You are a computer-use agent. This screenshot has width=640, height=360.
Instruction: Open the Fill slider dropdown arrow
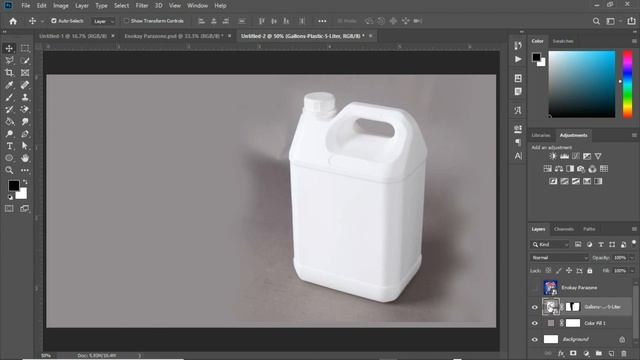pos(632,271)
